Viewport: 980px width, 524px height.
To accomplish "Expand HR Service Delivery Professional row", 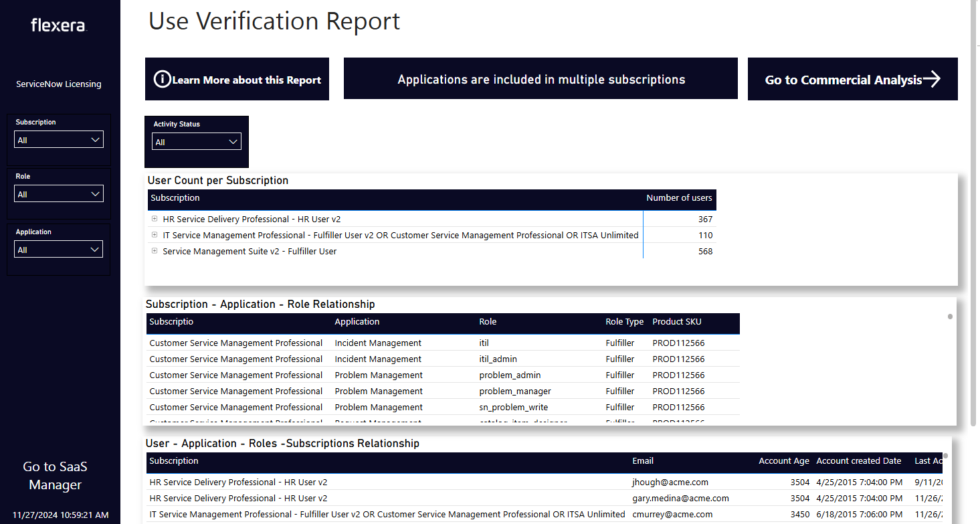I will click(155, 219).
